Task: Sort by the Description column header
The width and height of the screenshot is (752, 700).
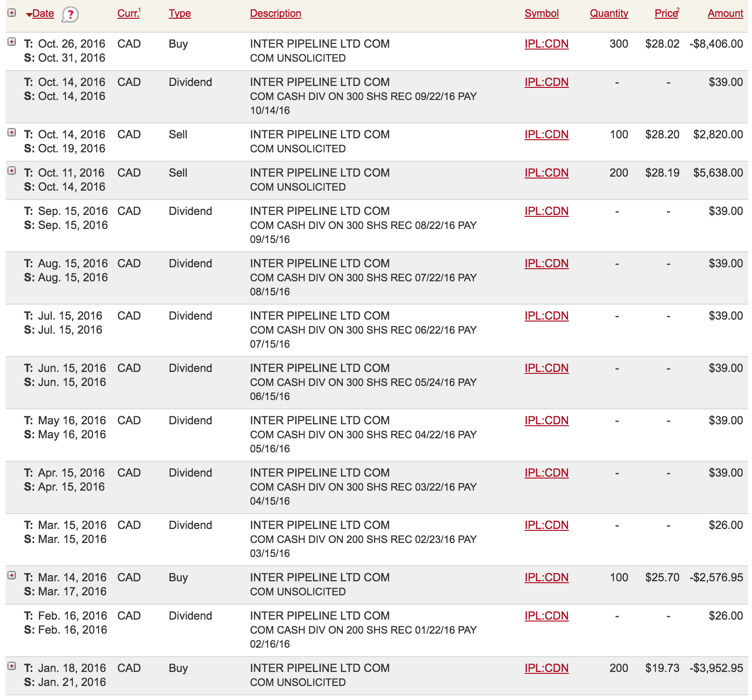Action: coord(276,14)
